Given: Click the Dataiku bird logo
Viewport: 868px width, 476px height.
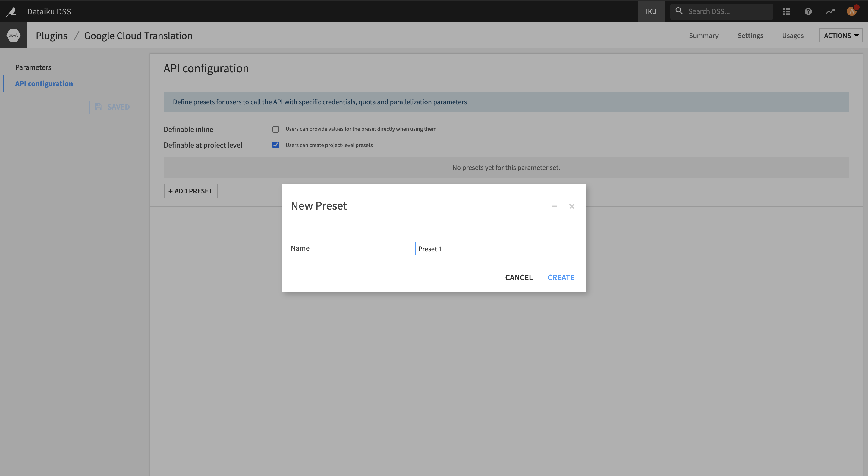Looking at the screenshot, I should coord(11,11).
